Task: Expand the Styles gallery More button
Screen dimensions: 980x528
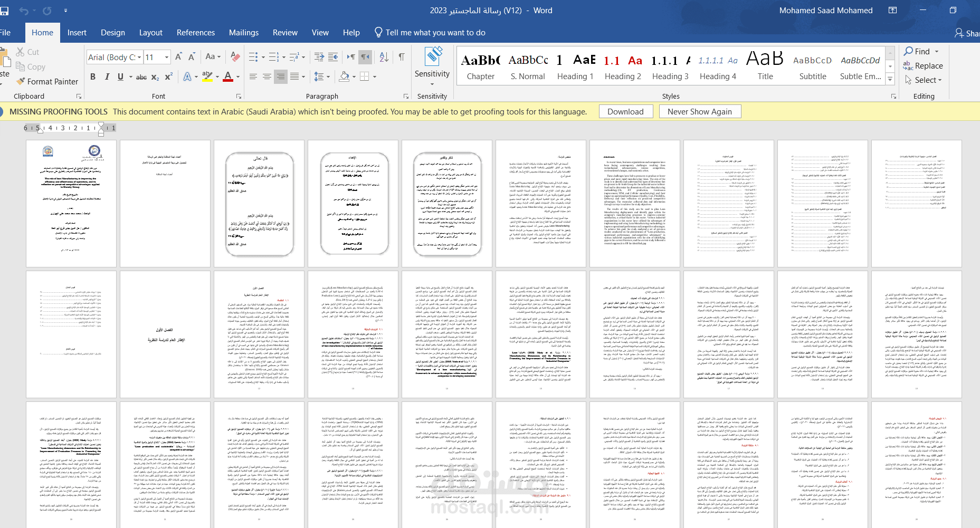Action: pyautogui.click(x=890, y=79)
